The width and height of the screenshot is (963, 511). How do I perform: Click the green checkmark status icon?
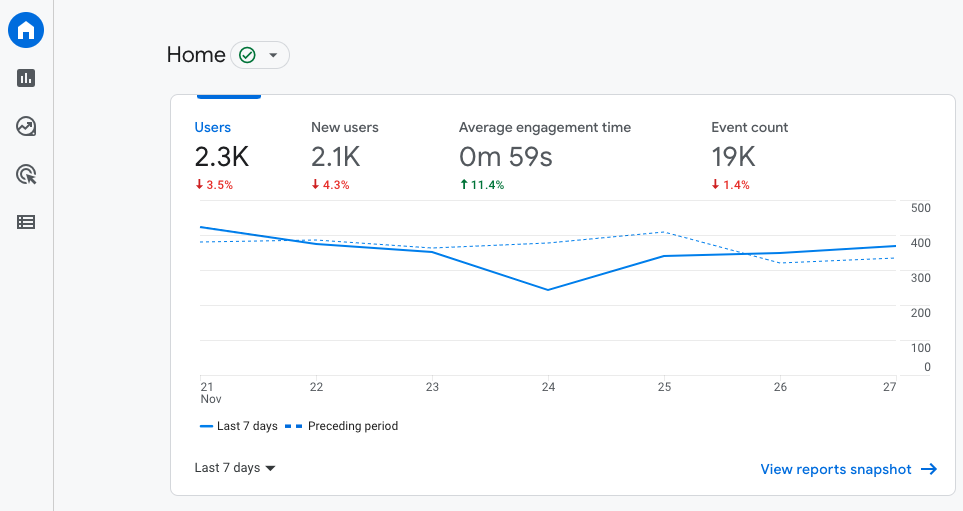tap(247, 55)
